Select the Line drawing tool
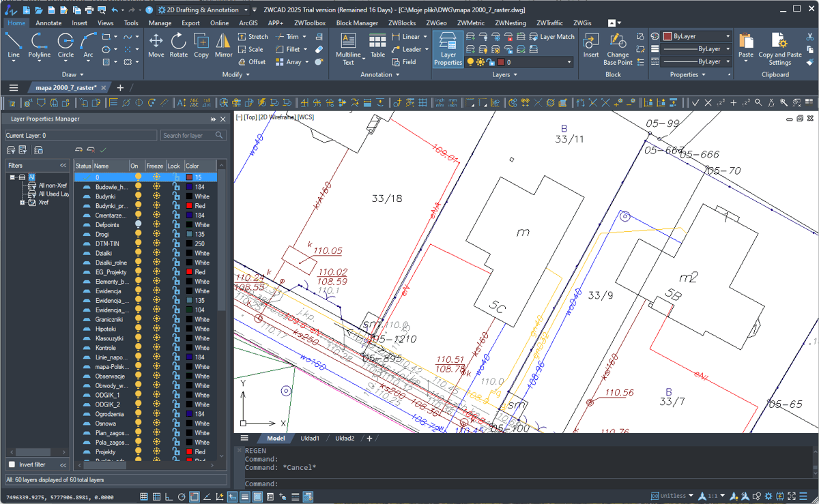 (14, 45)
